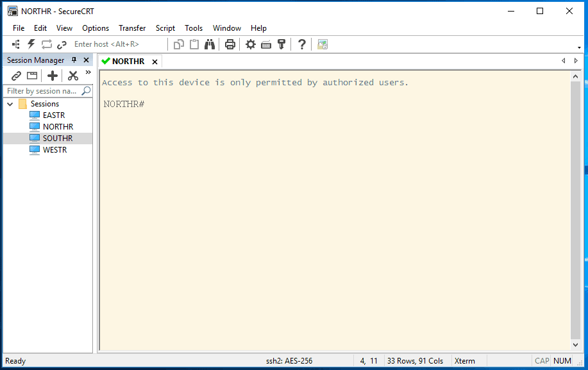Image resolution: width=588 pixels, height=370 pixels.
Task: Open the Tools menu
Action: tap(194, 28)
